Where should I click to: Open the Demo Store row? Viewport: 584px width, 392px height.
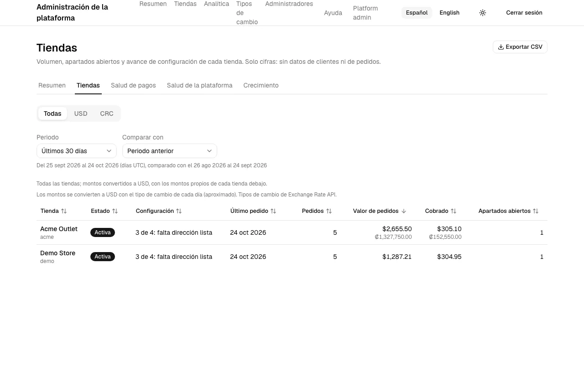point(292,257)
